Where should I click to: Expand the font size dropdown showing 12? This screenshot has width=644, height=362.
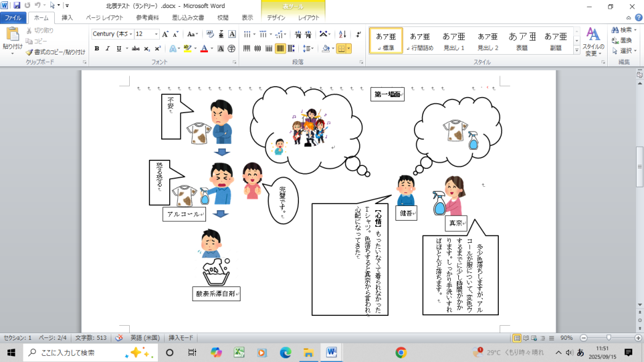(x=156, y=34)
